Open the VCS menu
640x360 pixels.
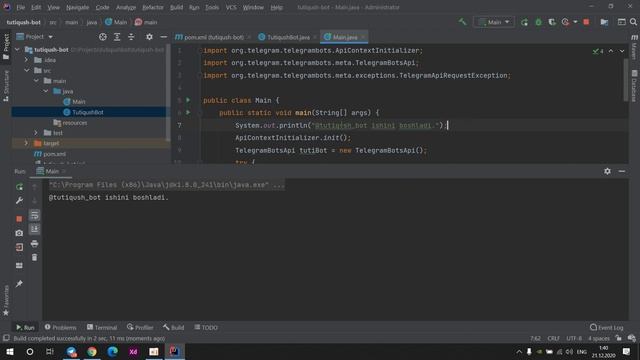[231, 7]
